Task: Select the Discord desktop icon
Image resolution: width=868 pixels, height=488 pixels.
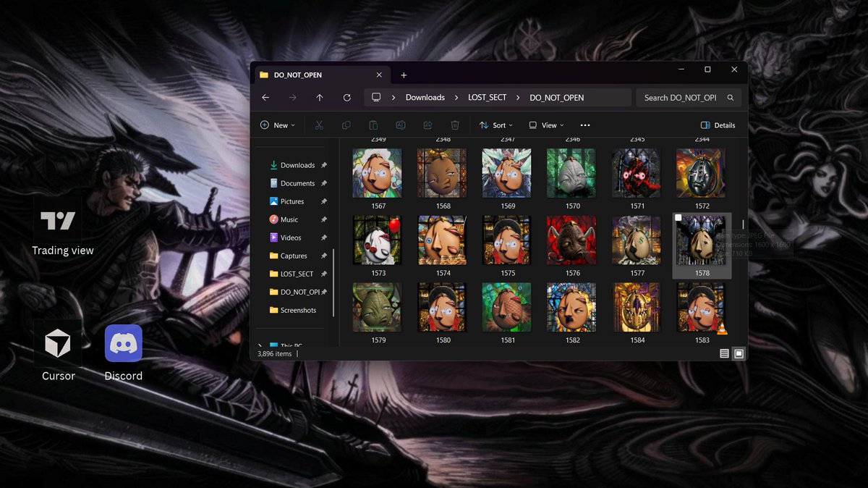Action: pyautogui.click(x=123, y=352)
